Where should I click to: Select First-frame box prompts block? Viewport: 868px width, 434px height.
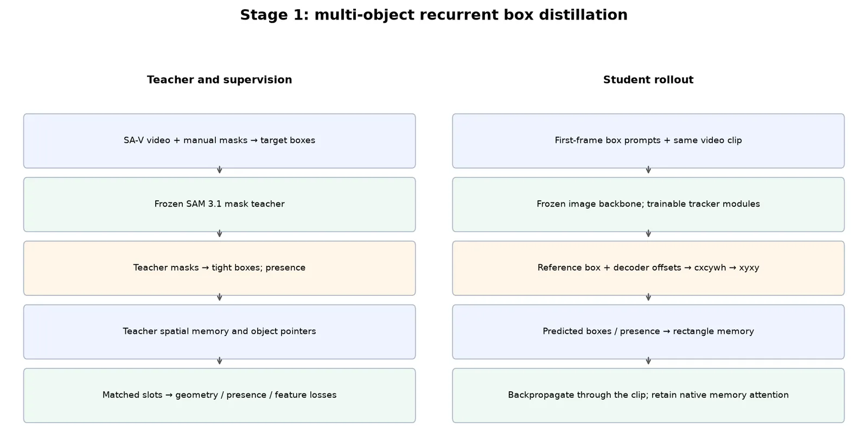click(x=648, y=141)
